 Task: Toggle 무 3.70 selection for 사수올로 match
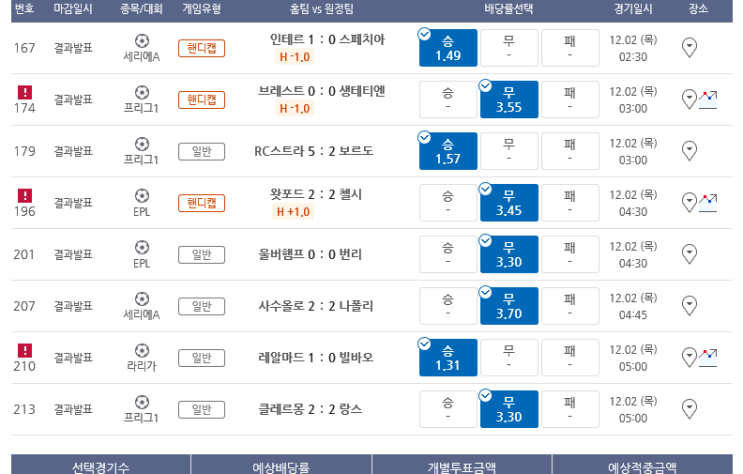[x=509, y=306]
